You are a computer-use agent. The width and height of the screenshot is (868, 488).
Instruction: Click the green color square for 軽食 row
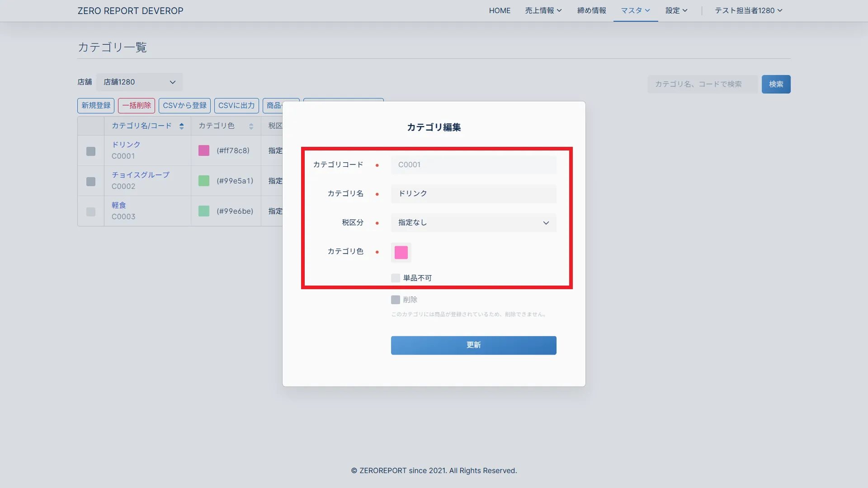point(204,211)
